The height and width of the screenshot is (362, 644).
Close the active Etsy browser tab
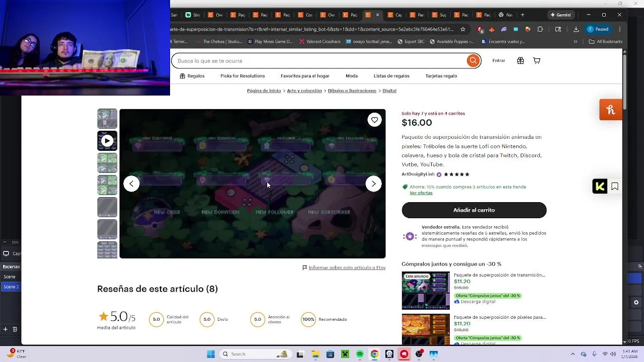click(x=377, y=15)
